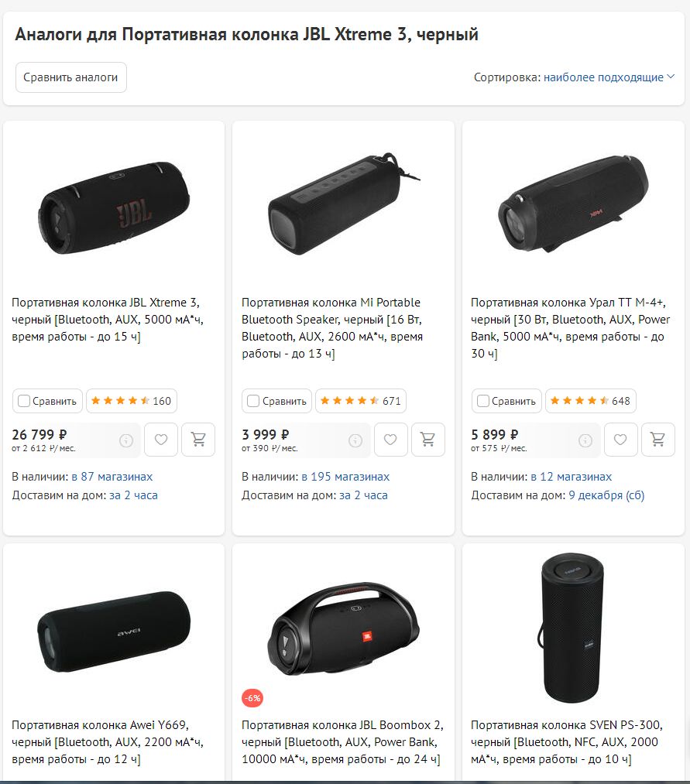Show installment info for 26 799 ₽ price
690x784 pixels.
126,440
